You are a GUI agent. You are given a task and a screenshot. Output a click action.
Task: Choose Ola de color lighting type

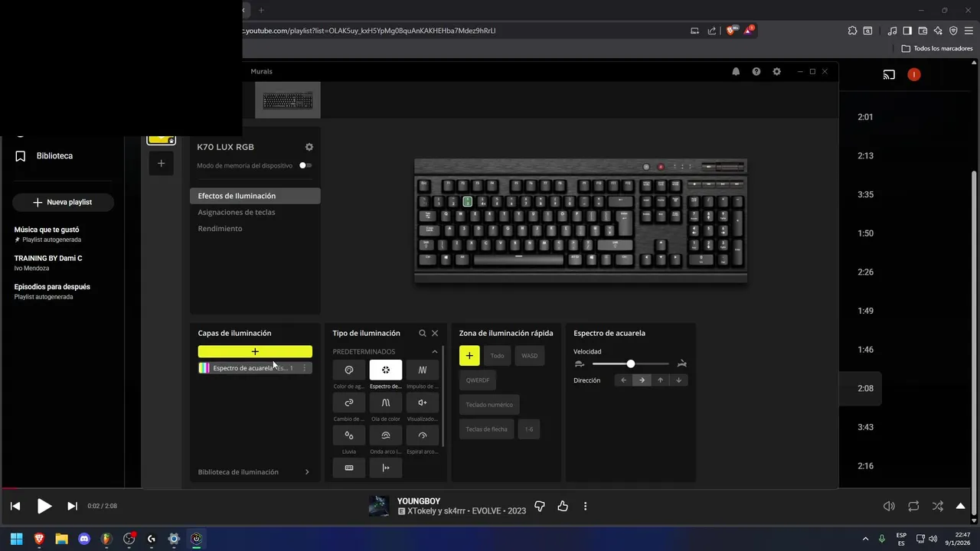pos(386,403)
